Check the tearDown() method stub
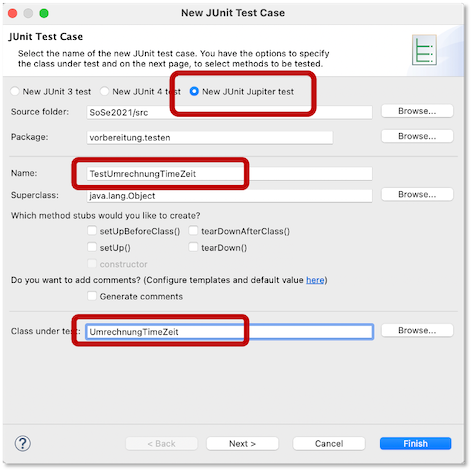Screen dimensions: 472x471 (x=193, y=247)
